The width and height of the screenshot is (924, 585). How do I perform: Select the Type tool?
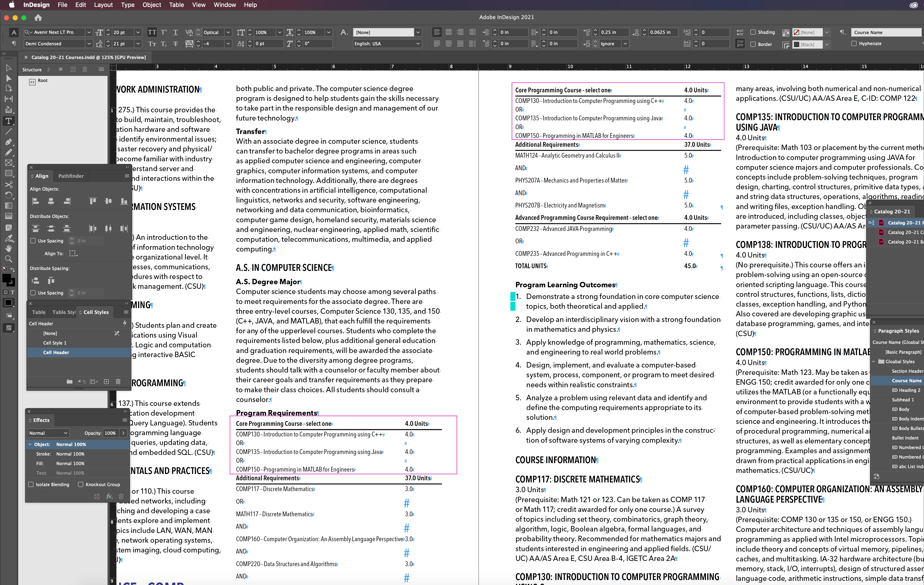[x=8, y=121]
